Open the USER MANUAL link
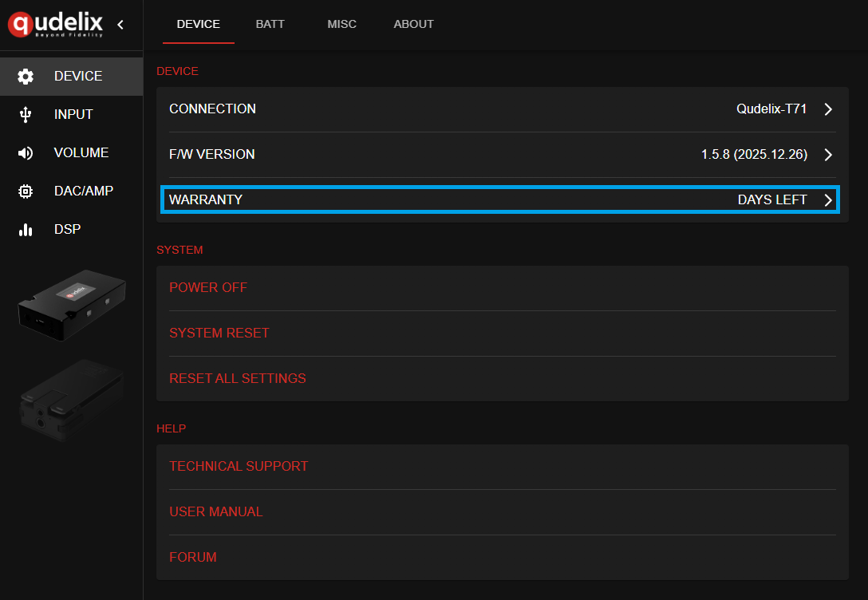 click(216, 511)
